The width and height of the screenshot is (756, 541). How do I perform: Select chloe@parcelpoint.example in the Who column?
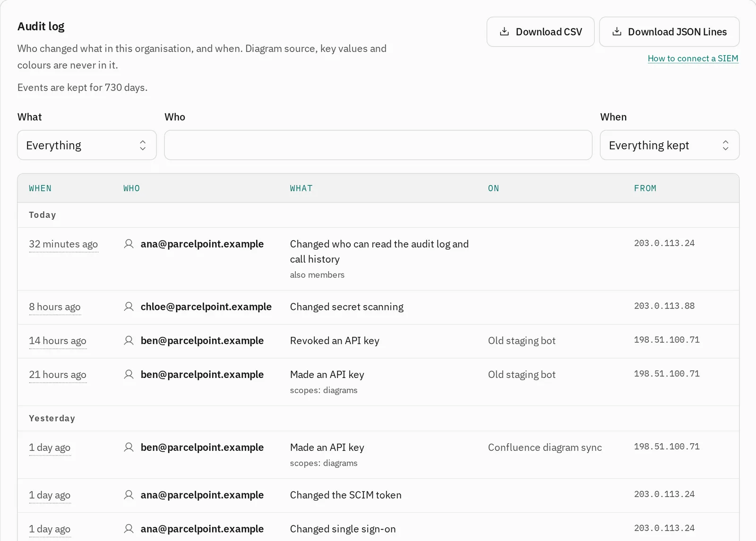click(206, 307)
